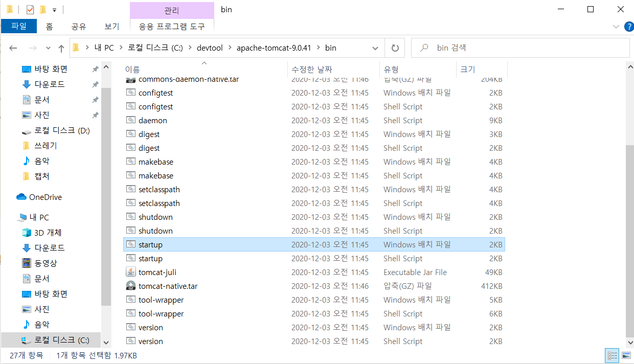Select the commons-daemon-native.tar file name
634x364 pixels.
pyautogui.click(x=189, y=79)
